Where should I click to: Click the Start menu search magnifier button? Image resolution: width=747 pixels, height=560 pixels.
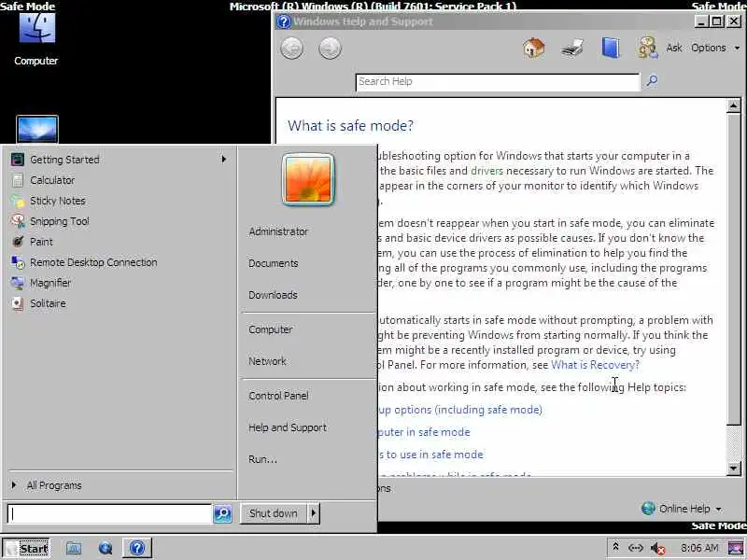tap(222, 514)
